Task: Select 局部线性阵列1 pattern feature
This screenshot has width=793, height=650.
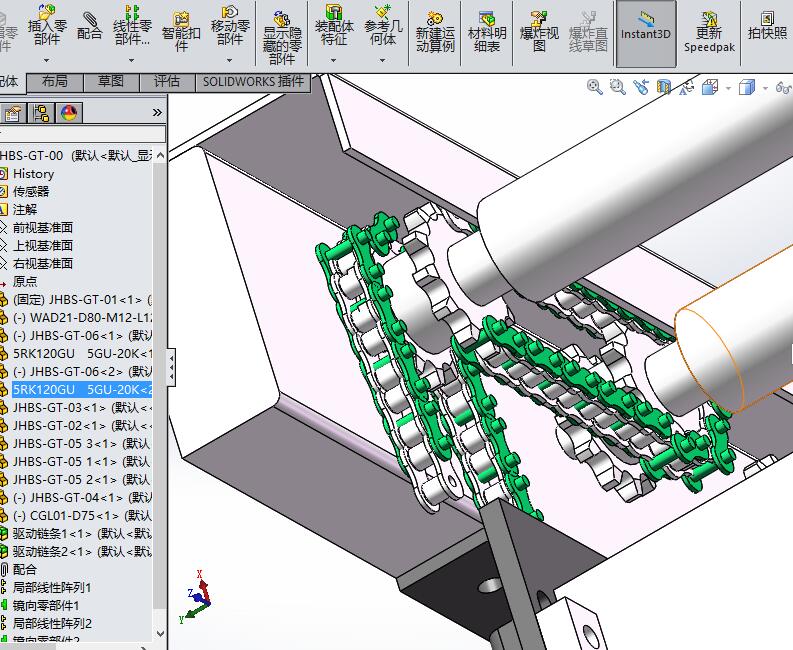Action: click(52, 587)
